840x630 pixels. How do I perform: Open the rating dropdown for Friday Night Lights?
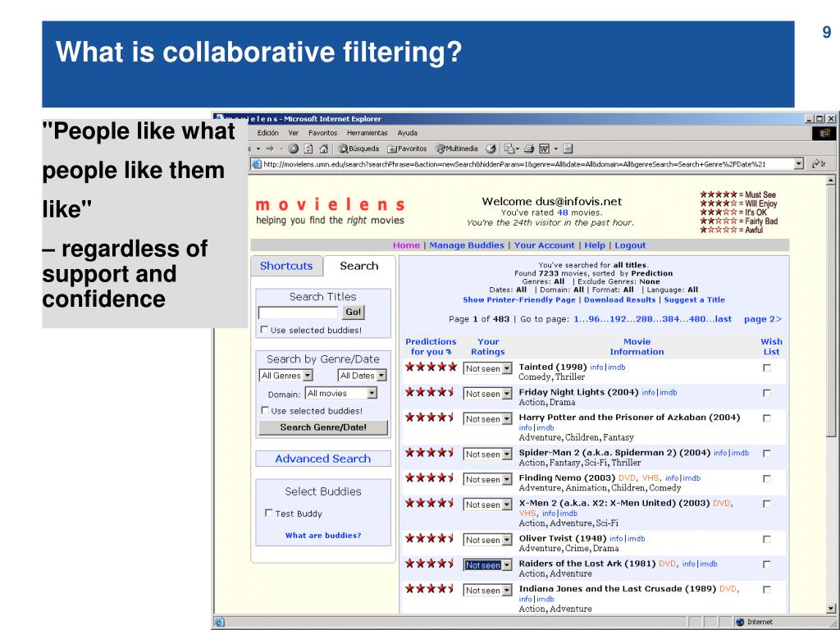pyautogui.click(x=487, y=394)
